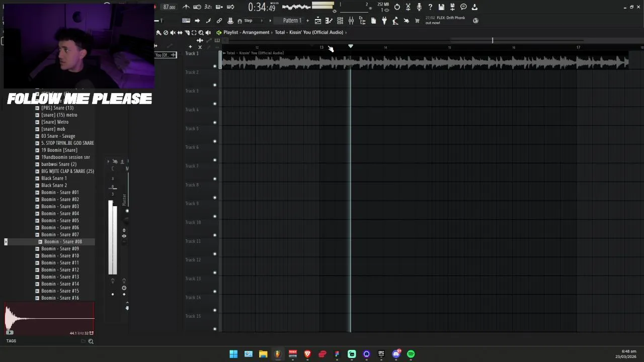Click the link chain icon in toolbar
644x362 pixels.
(x=219, y=21)
